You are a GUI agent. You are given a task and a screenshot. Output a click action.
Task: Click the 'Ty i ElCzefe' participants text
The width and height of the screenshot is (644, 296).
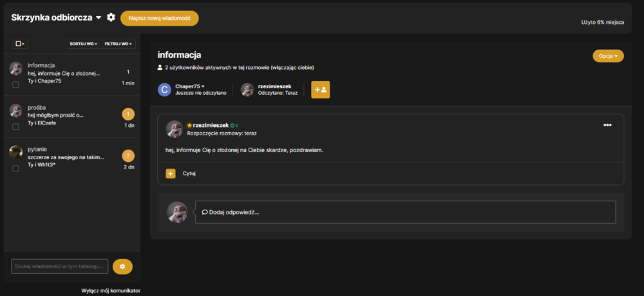[41, 123]
